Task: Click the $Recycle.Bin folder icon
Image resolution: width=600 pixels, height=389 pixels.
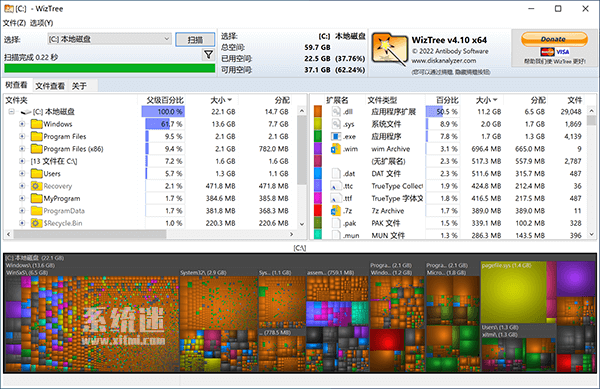Action: click(36, 223)
